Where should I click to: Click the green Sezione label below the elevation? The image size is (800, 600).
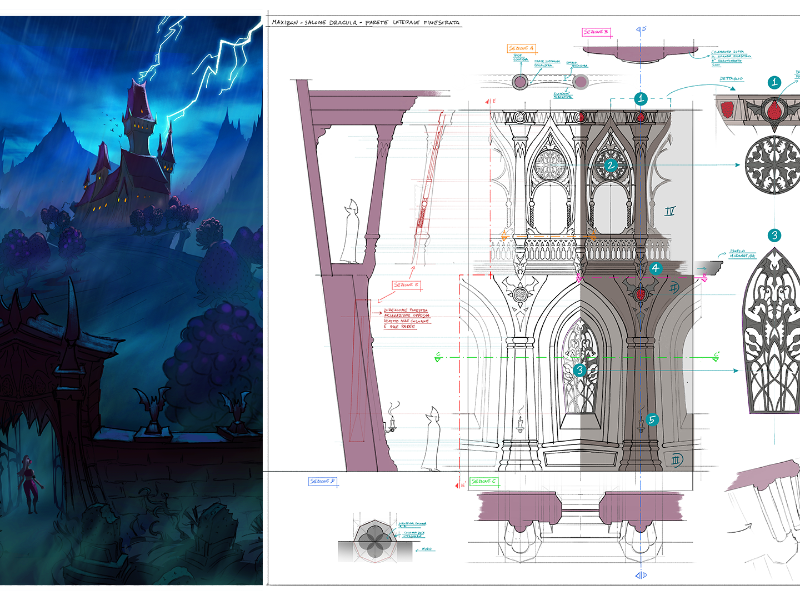click(x=484, y=482)
